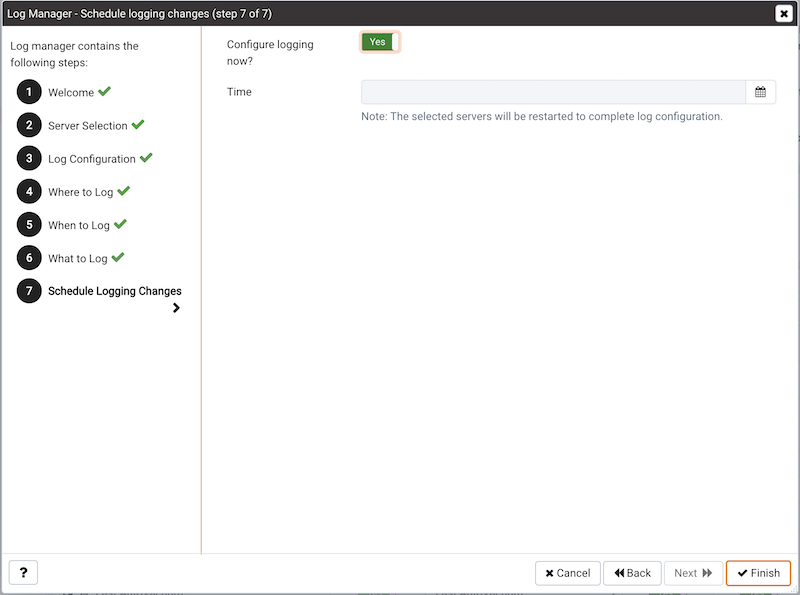The image size is (800, 595).
Task: Click the number 6 step circle
Action: [x=29, y=258]
